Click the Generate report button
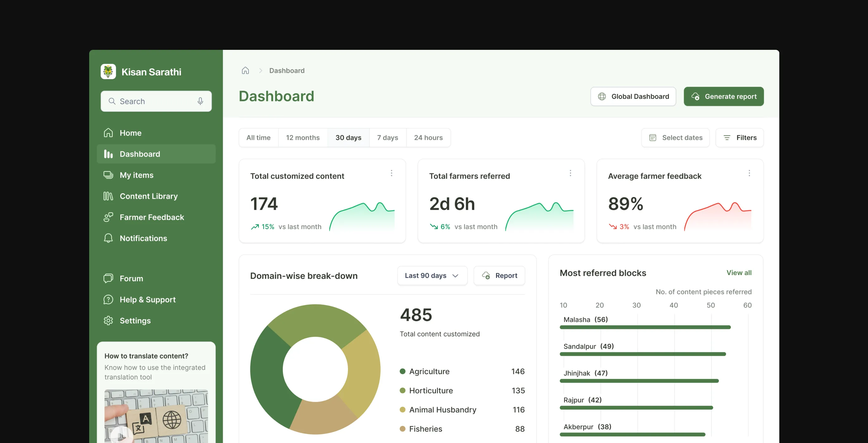 pyautogui.click(x=724, y=97)
